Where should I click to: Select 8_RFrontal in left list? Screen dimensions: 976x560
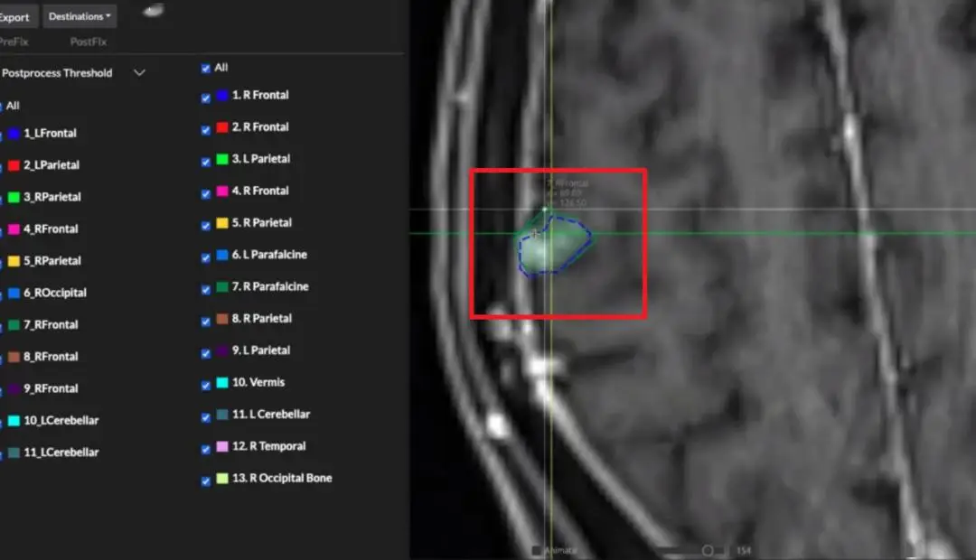pyautogui.click(x=51, y=357)
